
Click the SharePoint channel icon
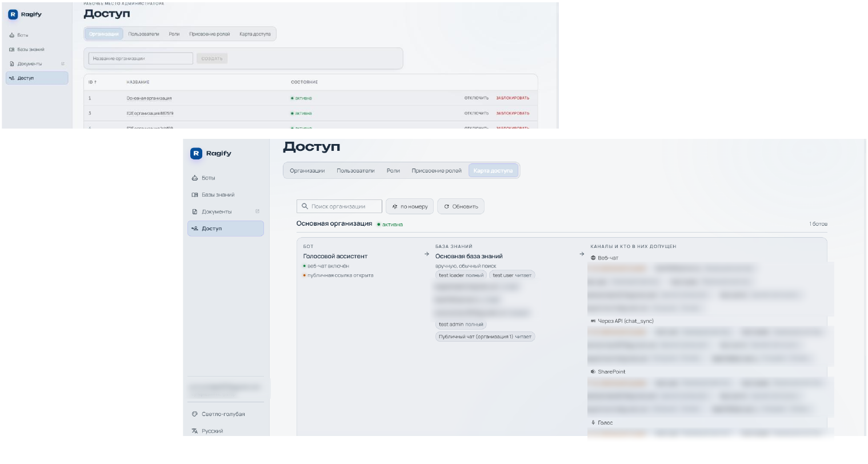[x=593, y=372]
